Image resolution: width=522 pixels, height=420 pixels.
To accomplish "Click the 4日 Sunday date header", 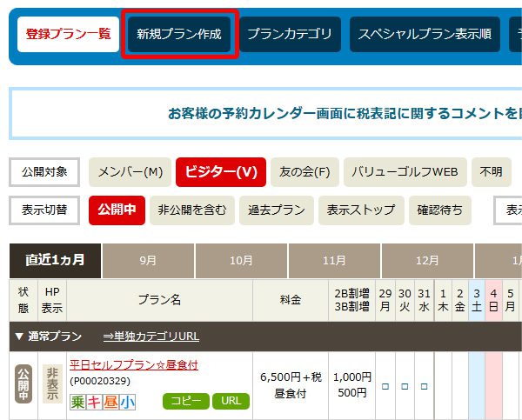I will coord(493,300).
